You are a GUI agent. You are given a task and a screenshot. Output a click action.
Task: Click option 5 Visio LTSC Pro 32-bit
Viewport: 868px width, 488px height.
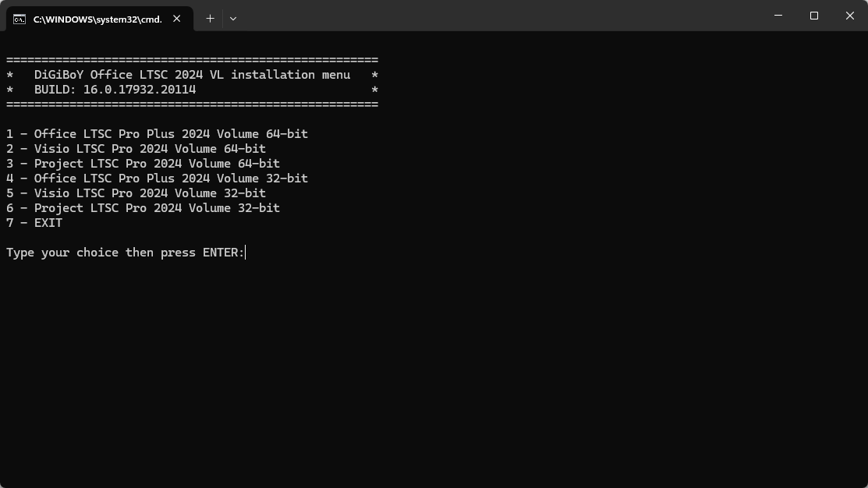tap(136, 193)
